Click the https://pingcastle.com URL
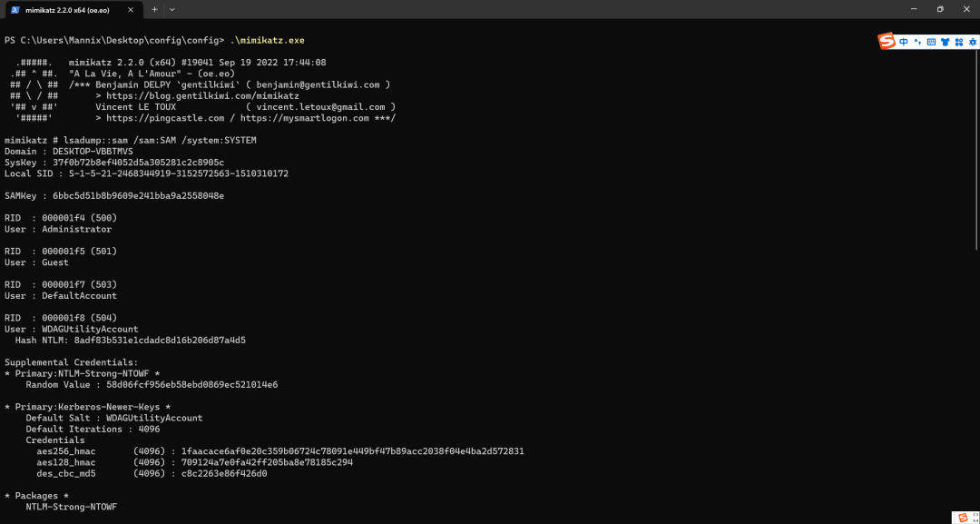The width and height of the screenshot is (980, 524). point(165,118)
